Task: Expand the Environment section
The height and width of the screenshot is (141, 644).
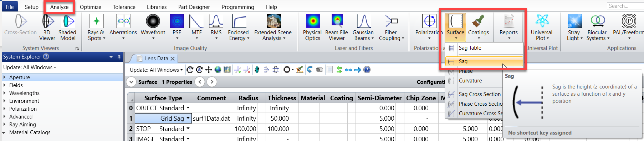Action: click(x=4, y=101)
